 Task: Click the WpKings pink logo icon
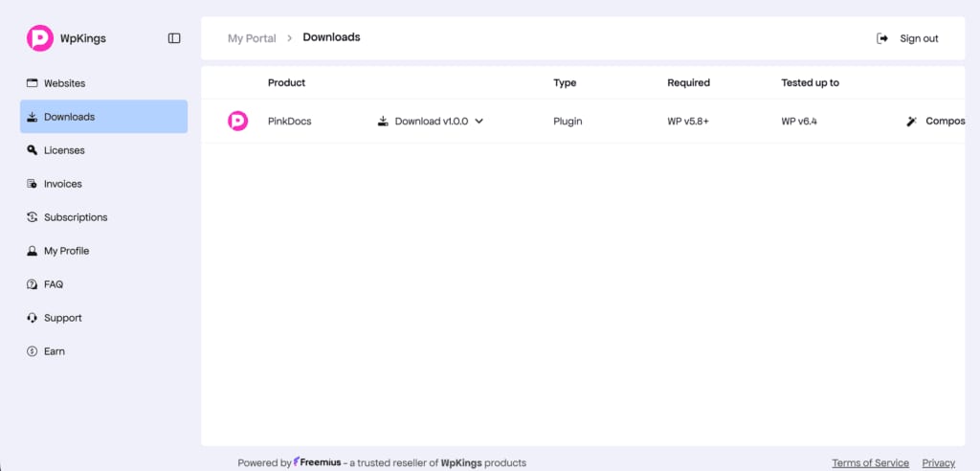tap(40, 38)
